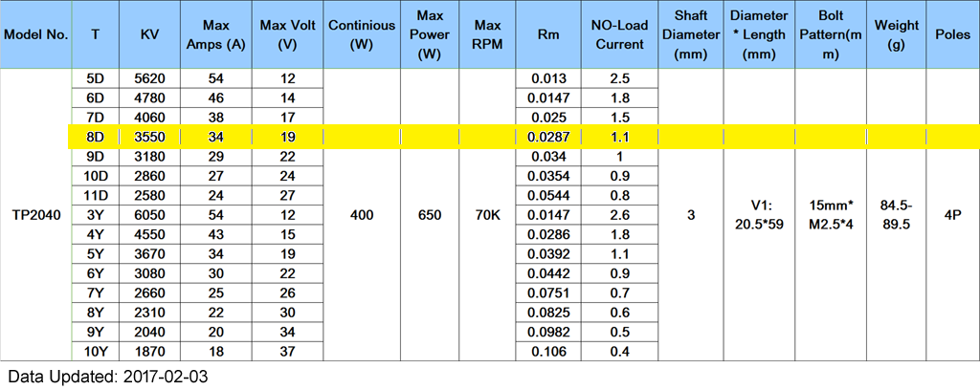Select KV value "4780"
The height and width of the screenshot is (390, 980).
pyautogui.click(x=149, y=97)
